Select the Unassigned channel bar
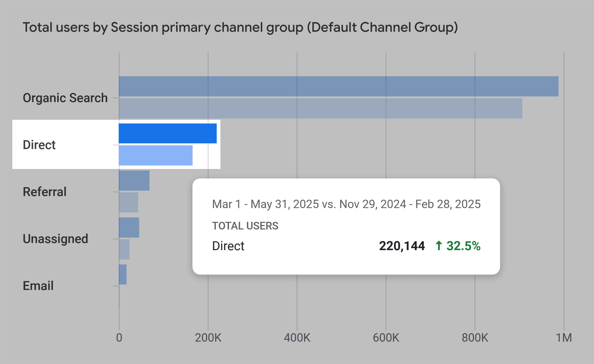 pyautogui.click(x=129, y=228)
